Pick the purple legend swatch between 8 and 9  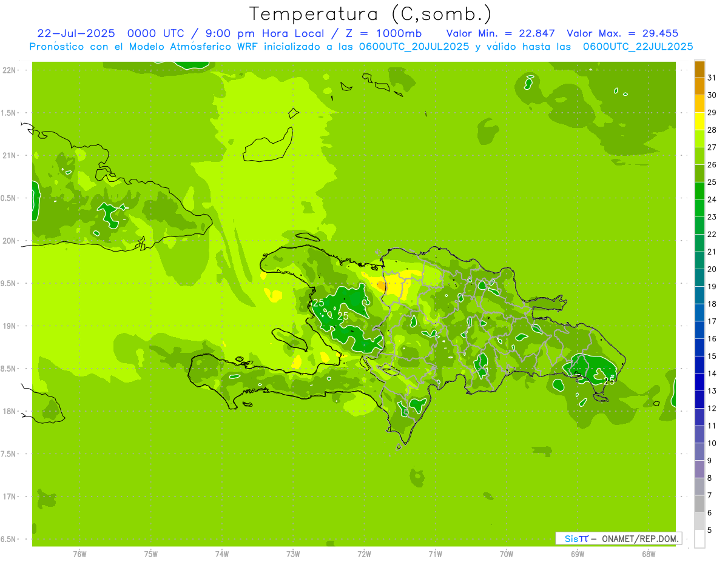tap(699, 469)
